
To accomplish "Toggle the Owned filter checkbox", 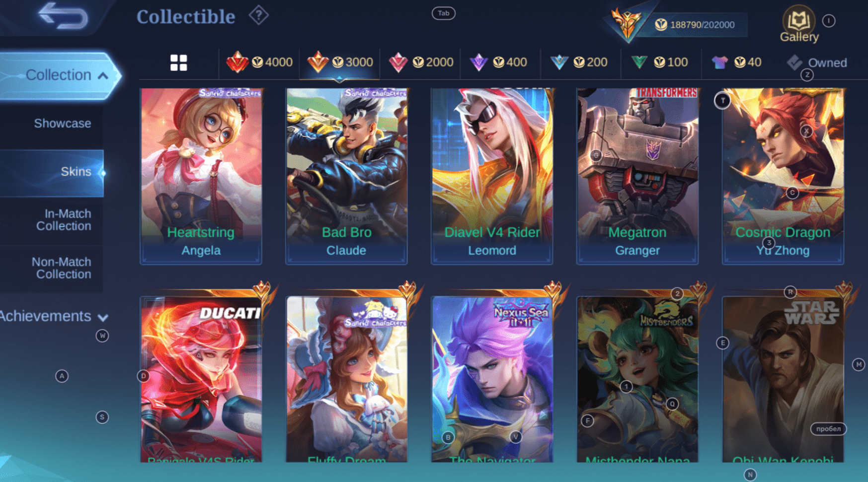I will click(x=794, y=62).
